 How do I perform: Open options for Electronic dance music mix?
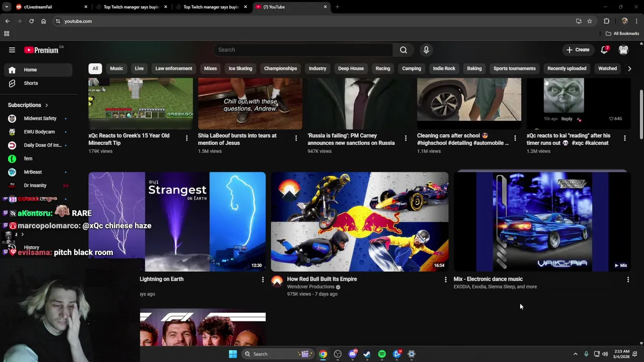click(x=628, y=280)
